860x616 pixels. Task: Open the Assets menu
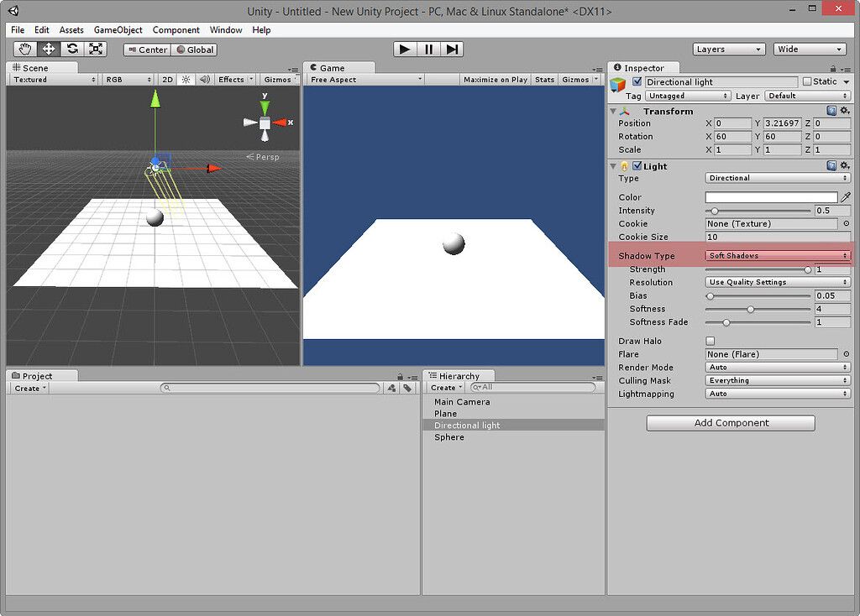click(71, 30)
